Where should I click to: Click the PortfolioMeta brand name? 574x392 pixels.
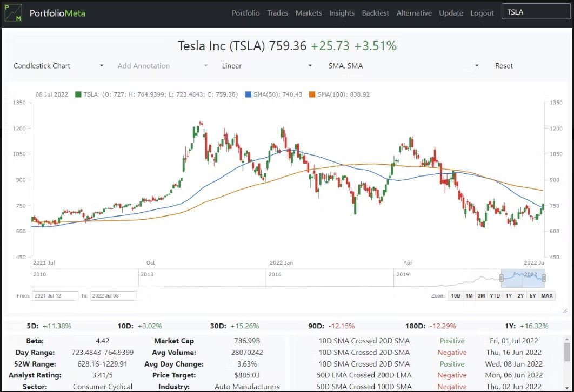point(57,13)
